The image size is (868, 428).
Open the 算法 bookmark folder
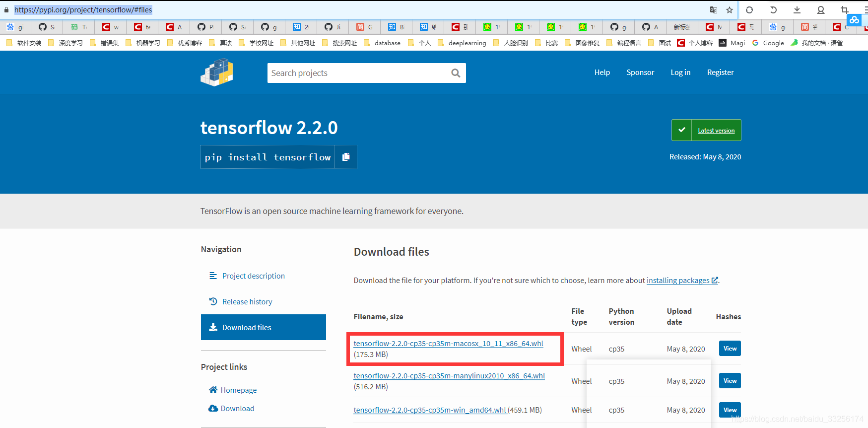click(x=220, y=43)
